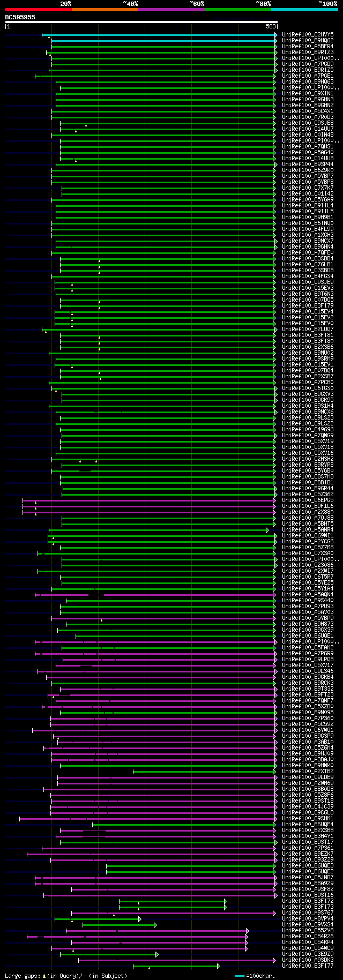343x980 pixels.
Task: Click the UniRef100_B9GHN3 entry
Action: [308, 100]
